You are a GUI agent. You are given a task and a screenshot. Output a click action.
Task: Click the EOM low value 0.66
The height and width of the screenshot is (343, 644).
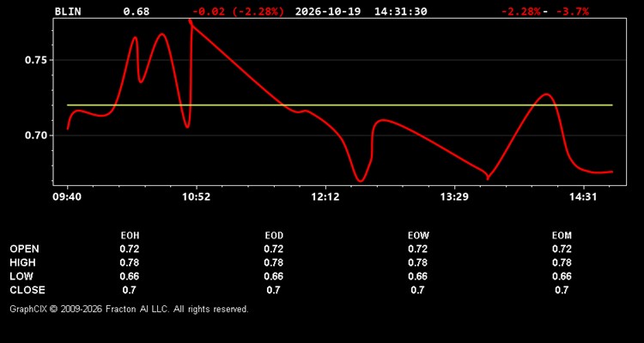coord(562,276)
